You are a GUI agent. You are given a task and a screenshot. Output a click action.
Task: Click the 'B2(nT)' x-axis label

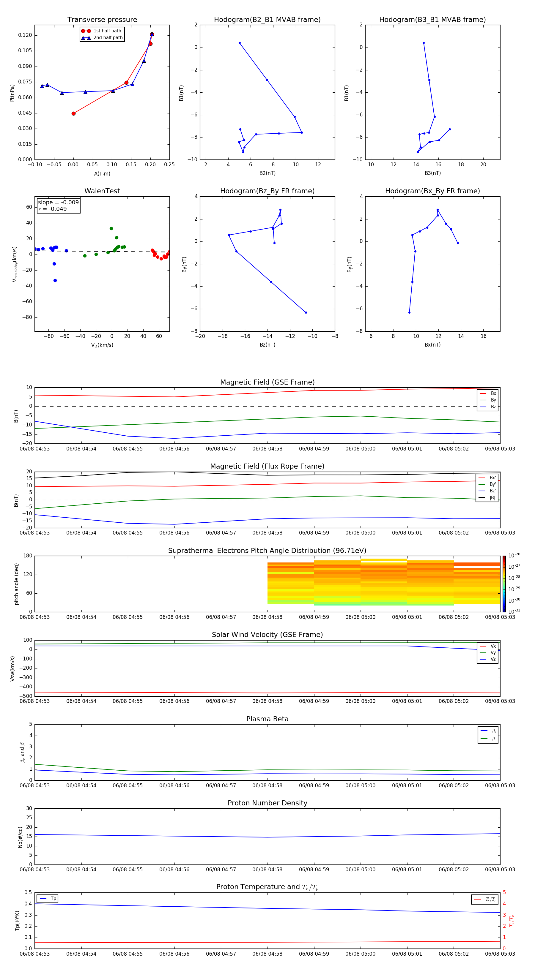coord(267,173)
